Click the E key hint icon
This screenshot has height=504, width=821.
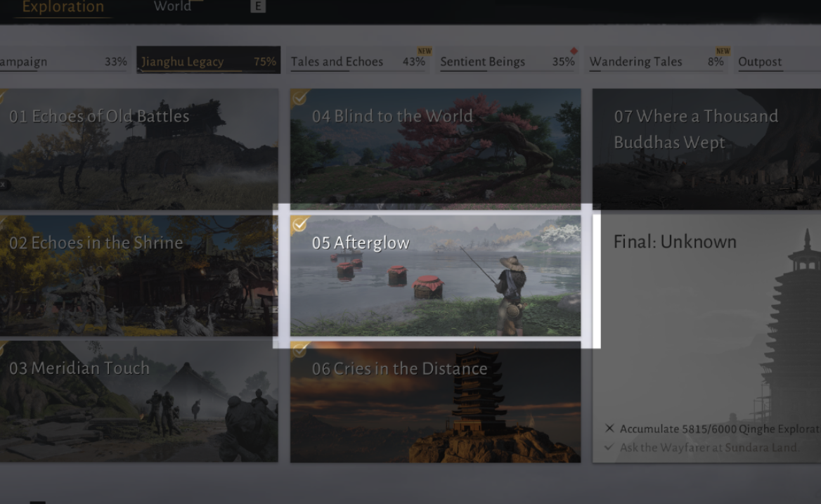[x=257, y=6]
